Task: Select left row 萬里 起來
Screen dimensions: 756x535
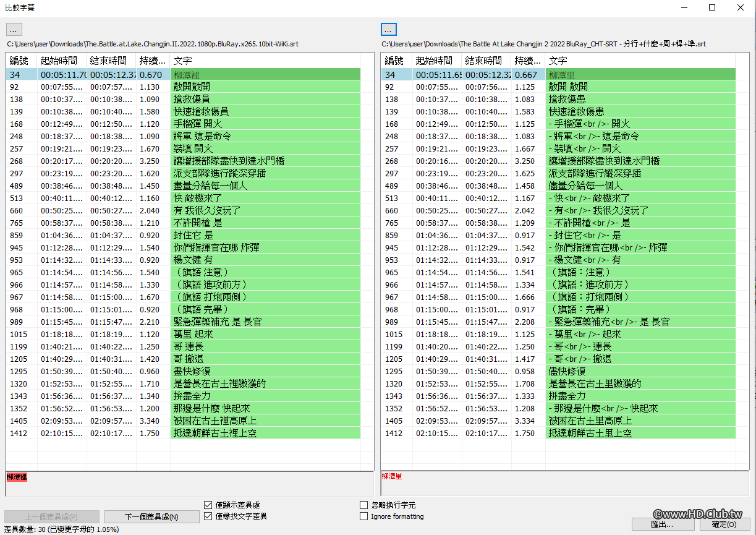Action: pyautogui.click(x=183, y=334)
